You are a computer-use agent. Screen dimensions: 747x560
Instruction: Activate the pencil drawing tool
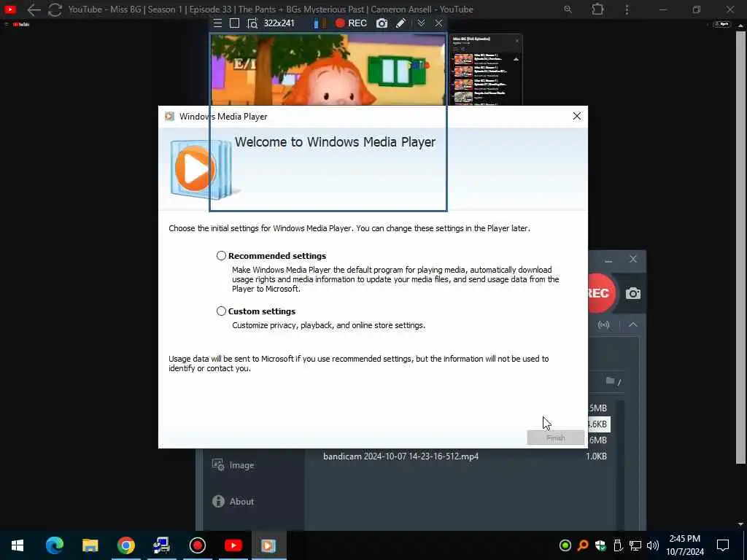point(401,23)
